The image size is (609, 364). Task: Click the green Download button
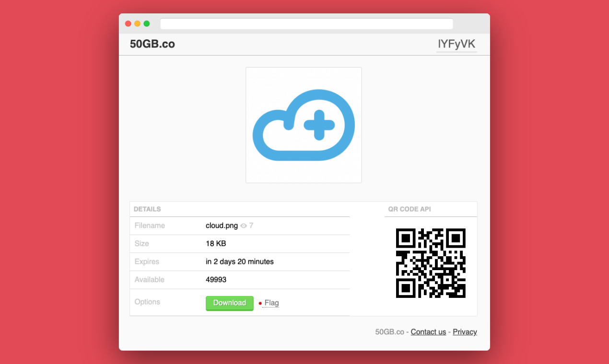point(230,303)
